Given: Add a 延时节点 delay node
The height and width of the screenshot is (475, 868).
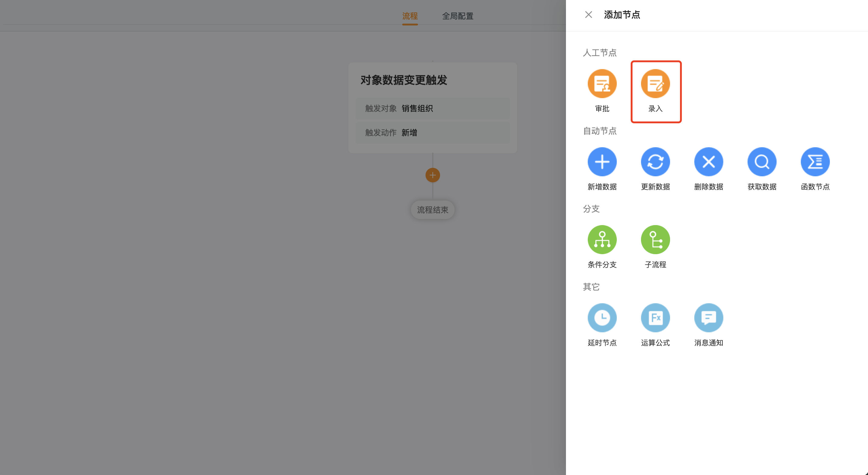Looking at the screenshot, I should pyautogui.click(x=602, y=318).
